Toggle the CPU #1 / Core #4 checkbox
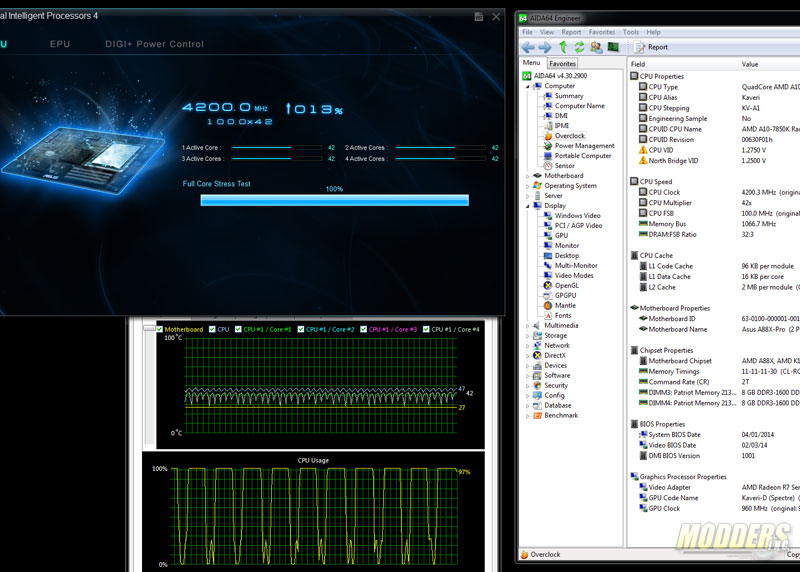The width and height of the screenshot is (800, 572). tap(427, 330)
